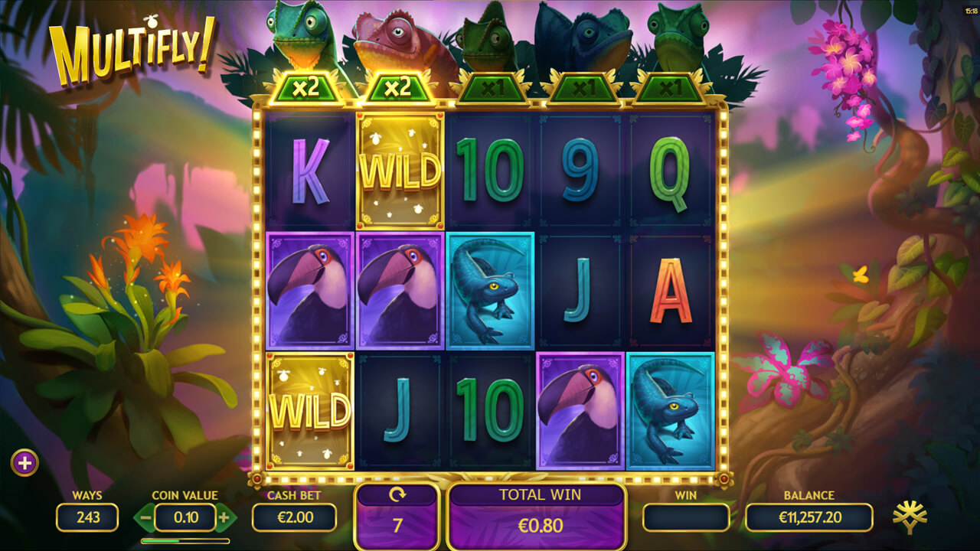
Task: Click the Balance €11,257.20 display
Action: [x=809, y=518]
